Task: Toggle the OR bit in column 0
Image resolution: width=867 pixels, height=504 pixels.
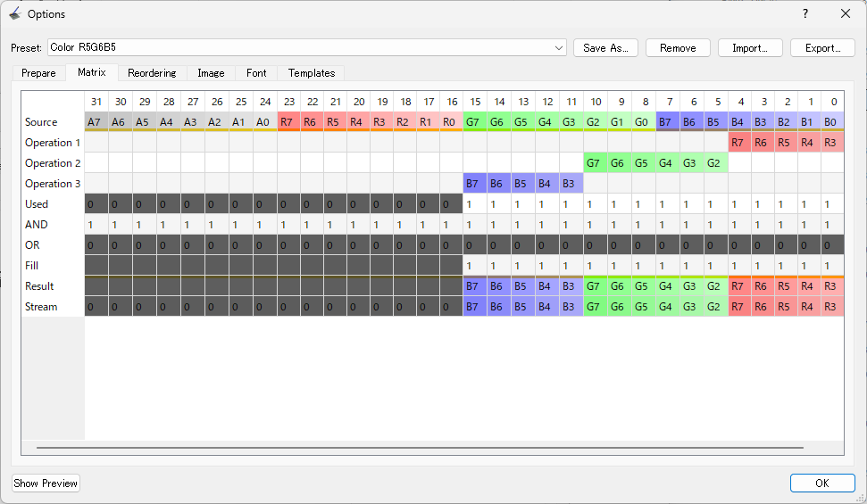Action: pos(832,245)
